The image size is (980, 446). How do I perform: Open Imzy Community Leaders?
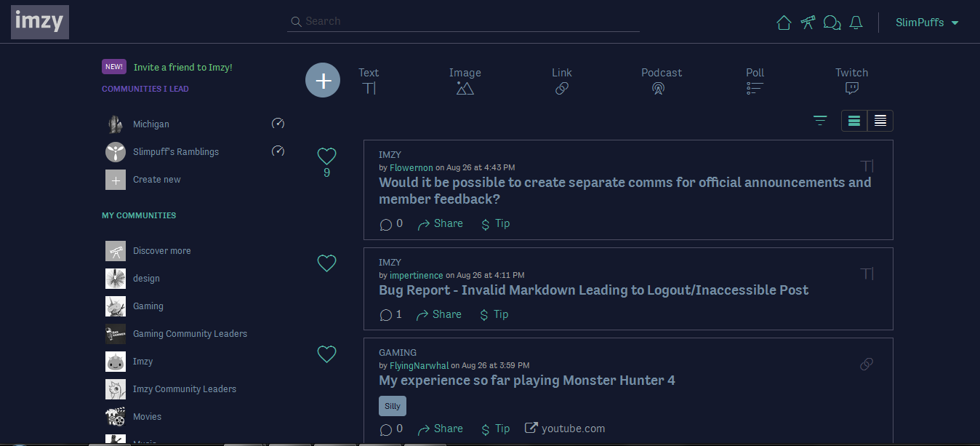pos(185,389)
